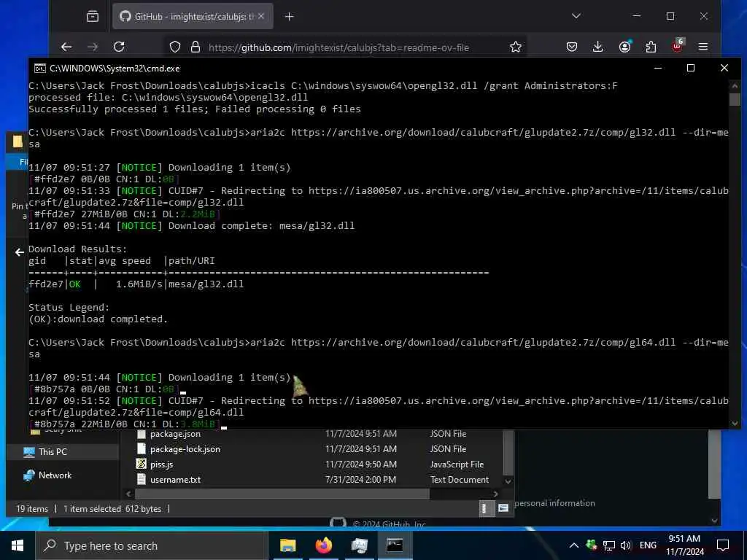747x560 pixels.
Task: Click the Firefox back arrow button
Action: [66, 47]
